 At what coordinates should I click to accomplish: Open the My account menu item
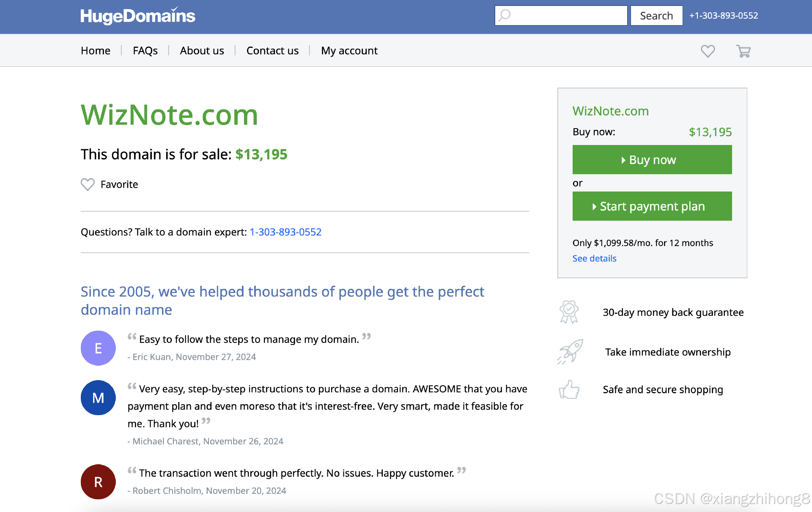[349, 51]
